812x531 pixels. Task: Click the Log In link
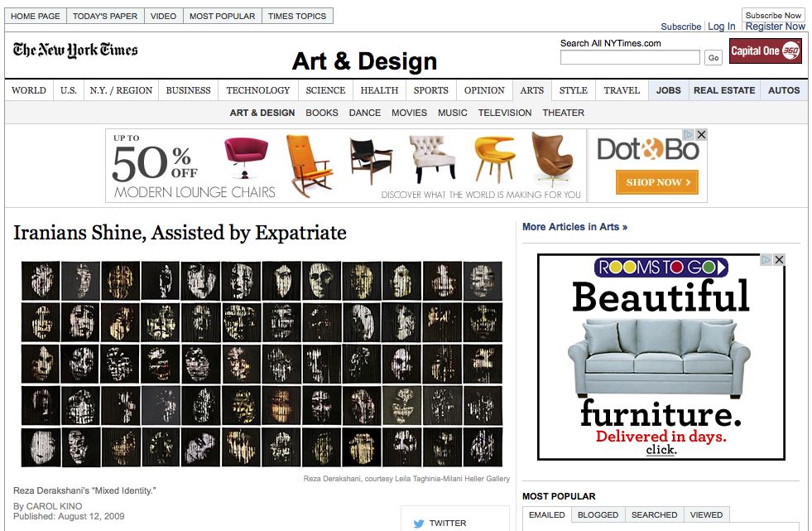click(x=722, y=27)
